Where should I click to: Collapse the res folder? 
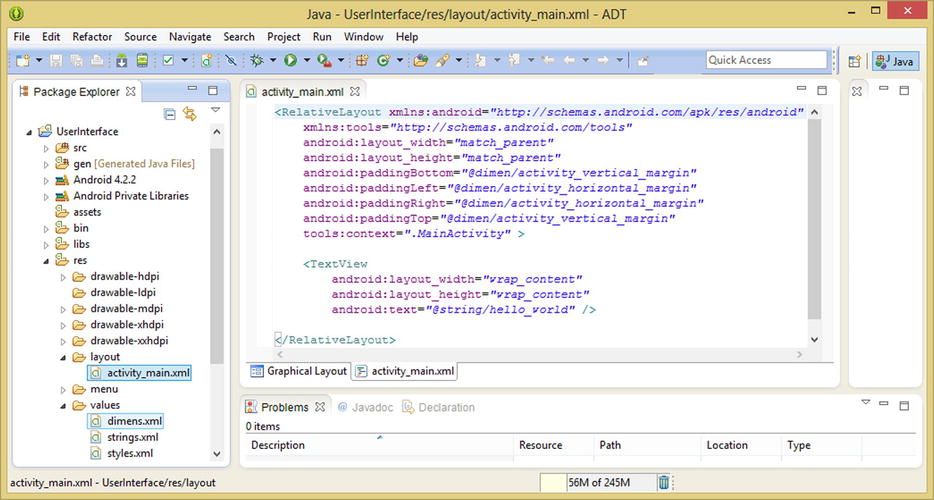click(46, 261)
